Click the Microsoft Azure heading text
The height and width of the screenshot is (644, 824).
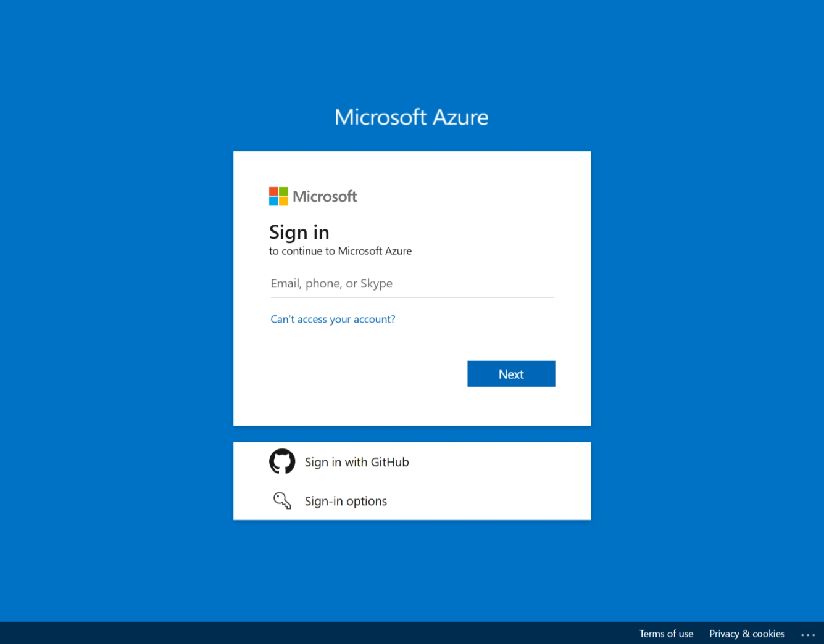[x=412, y=117]
